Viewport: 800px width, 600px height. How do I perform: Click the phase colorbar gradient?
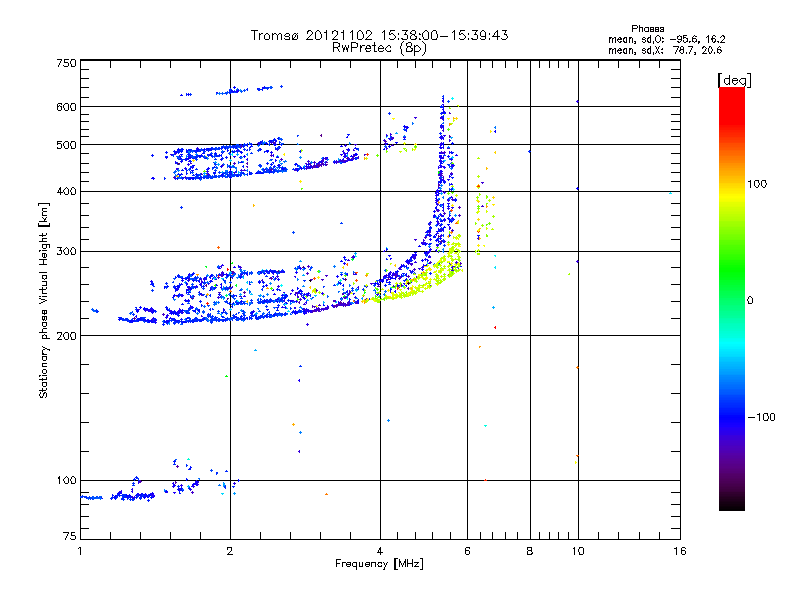pyautogui.click(x=732, y=298)
